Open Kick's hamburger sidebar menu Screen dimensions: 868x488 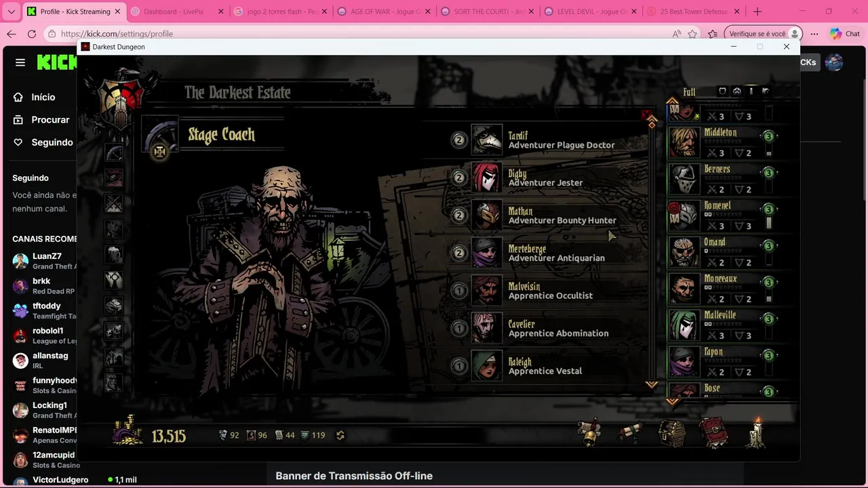[20, 62]
